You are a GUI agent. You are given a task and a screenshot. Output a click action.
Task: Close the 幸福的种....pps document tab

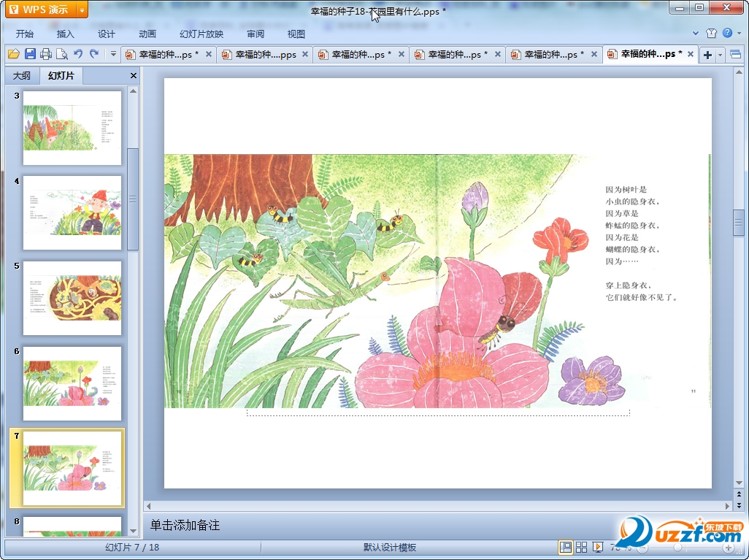pos(305,54)
